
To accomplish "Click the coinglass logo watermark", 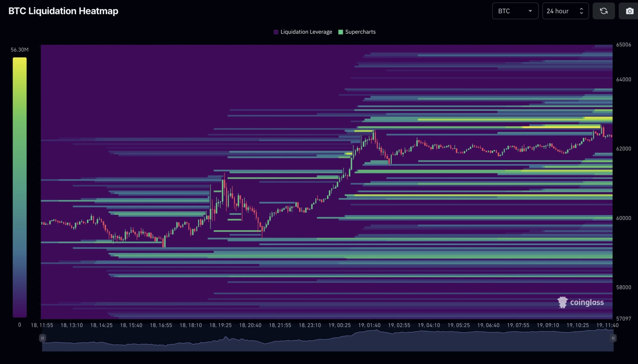I will pos(581,302).
